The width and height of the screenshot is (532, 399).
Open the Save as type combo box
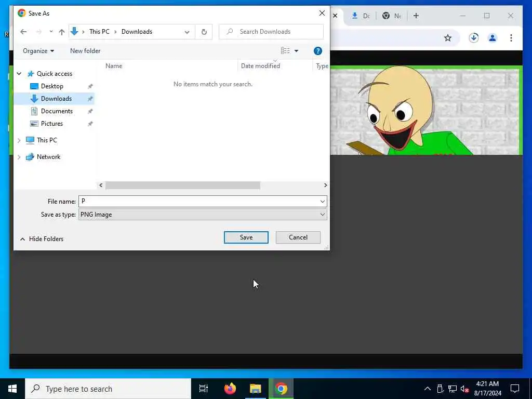pyautogui.click(x=203, y=215)
